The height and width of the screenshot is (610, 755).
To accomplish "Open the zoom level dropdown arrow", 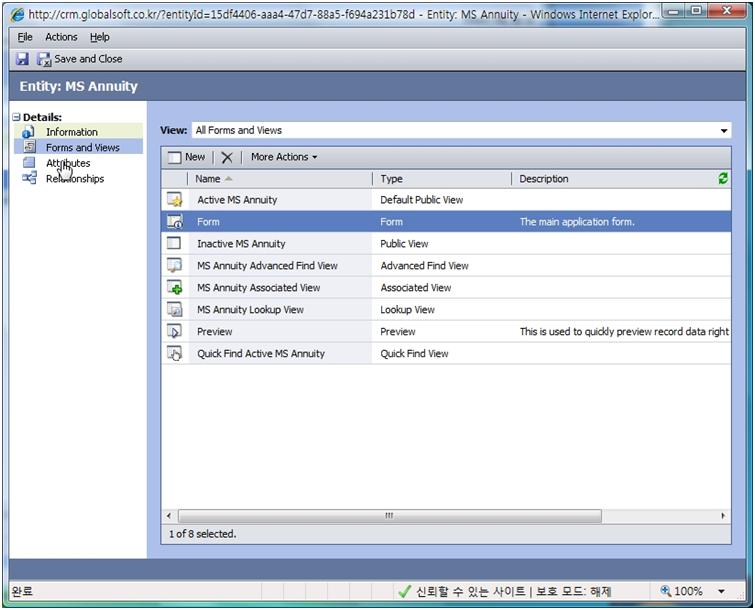I will click(x=721, y=591).
